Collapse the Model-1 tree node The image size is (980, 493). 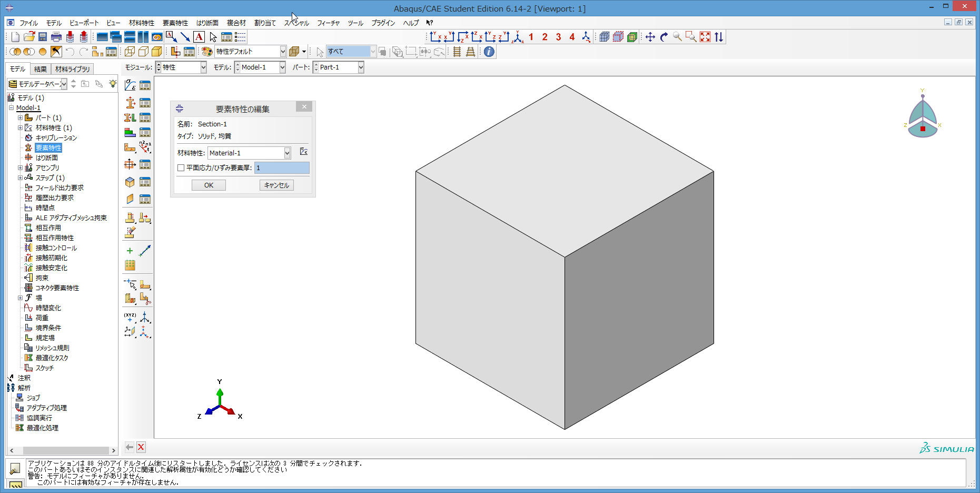coord(11,108)
